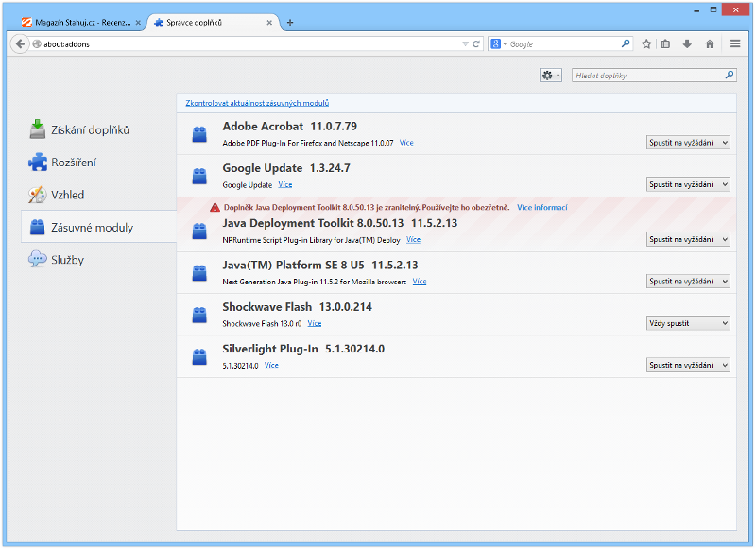This screenshot has width=756, height=549.
Task: Focus the Google search field
Action: click(561, 43)
